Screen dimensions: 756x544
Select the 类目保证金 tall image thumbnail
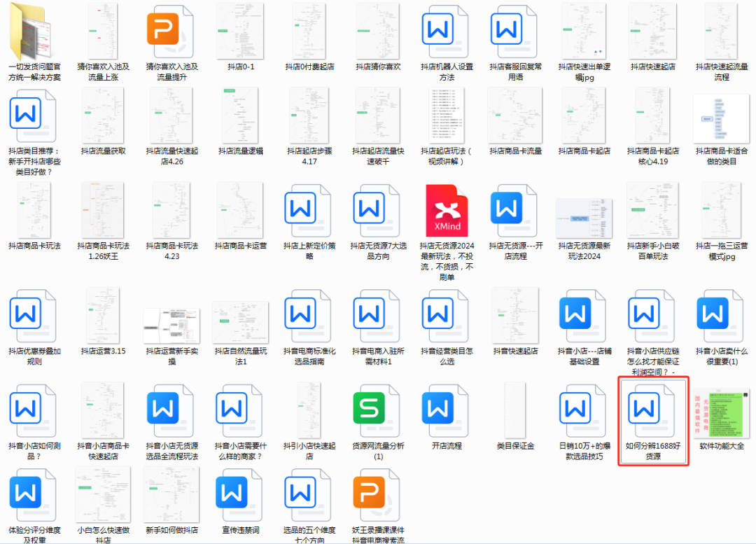click(515, 410)
